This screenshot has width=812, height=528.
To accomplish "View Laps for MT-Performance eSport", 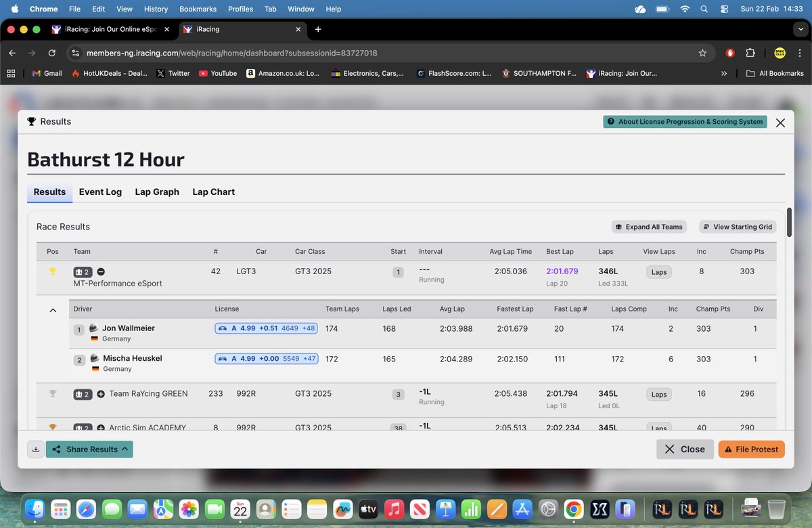I will (659, 271).
